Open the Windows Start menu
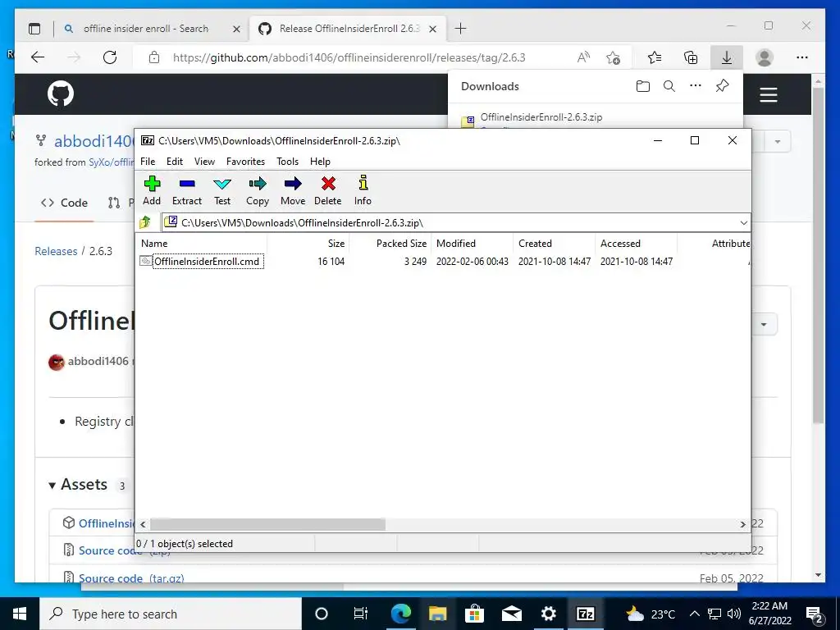Image resolution: width=840 pixels, height=630 pixels. click(x=20, y=614)
